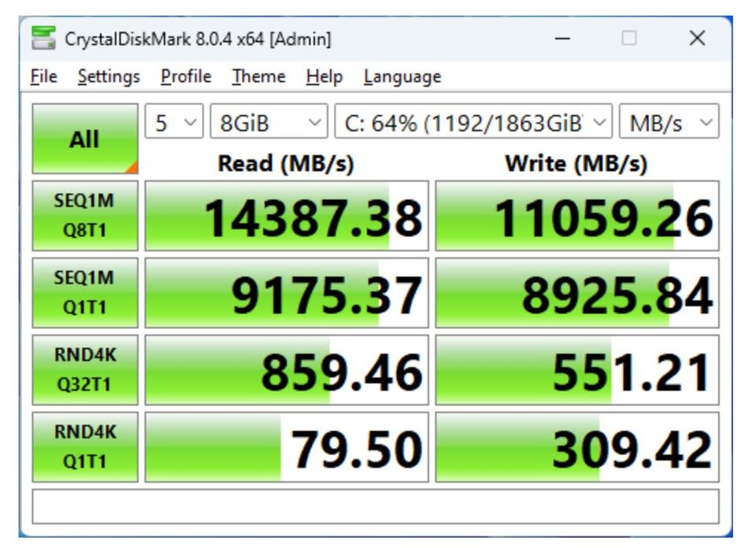
Task: Select the 859.46 read result
Action: (x=287, y=370)
